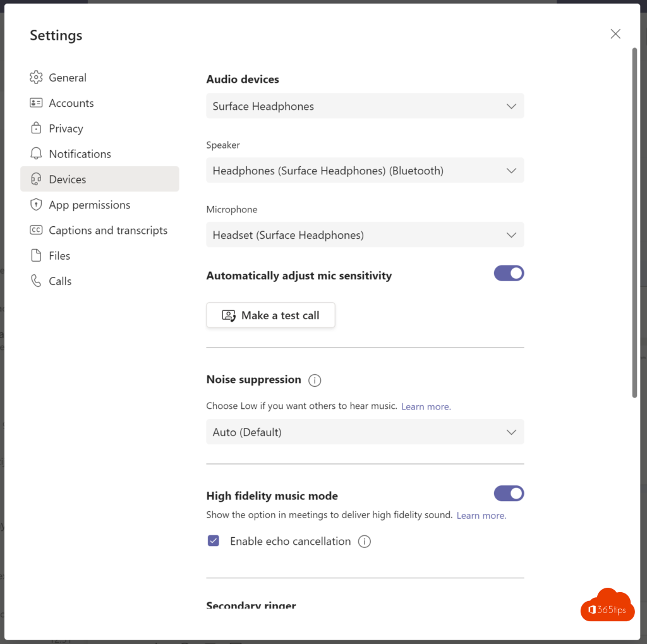The image size is (647, 644).
Task: Click the Accounts card icon
Action: tap(36, 103)
